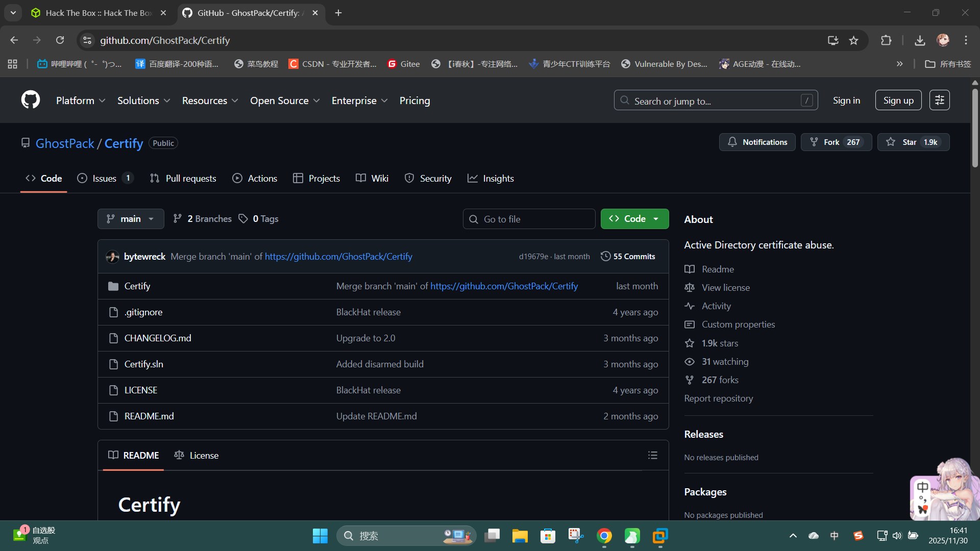
Task: Expand the Platform navigation menu
Action: coord(81,101)
